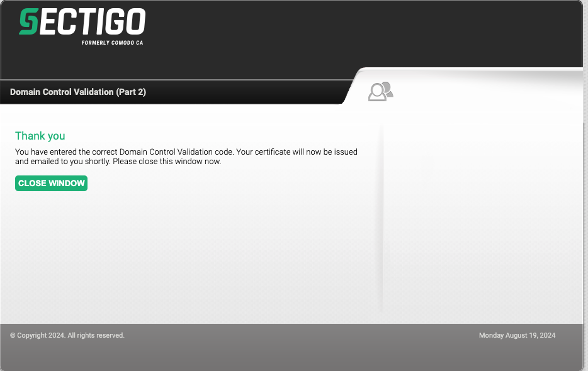Click the copyright 2024 footer text
Screen dimensions: 588x371
tap(67, 335)
